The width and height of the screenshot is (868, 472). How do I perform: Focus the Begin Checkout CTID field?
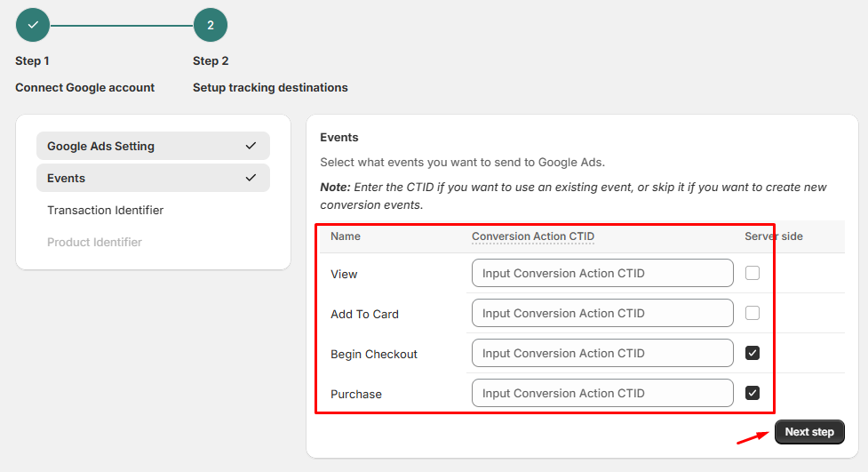(602, 353)
